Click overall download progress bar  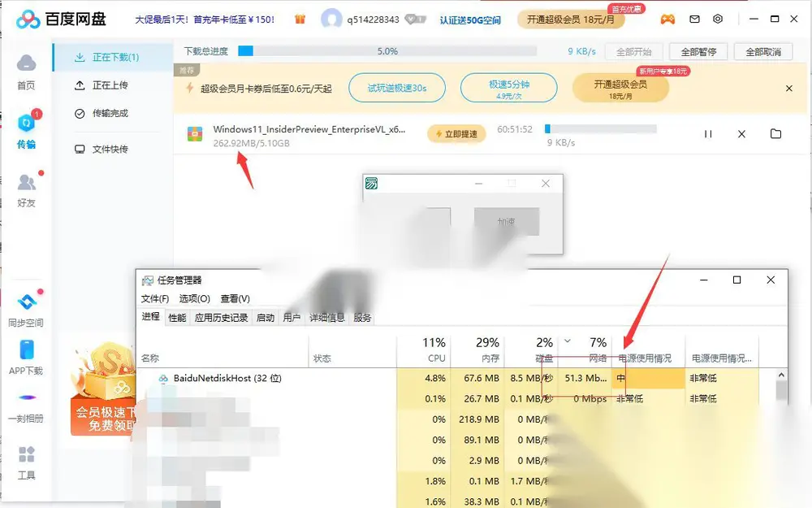(387, 51)
